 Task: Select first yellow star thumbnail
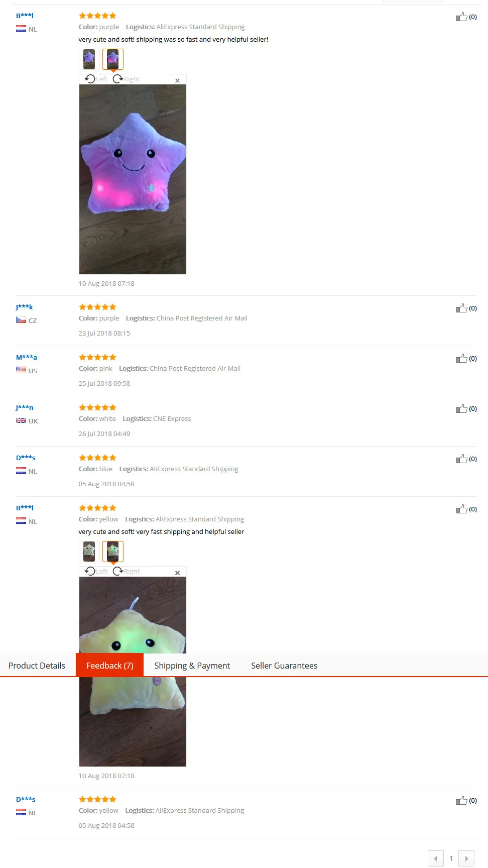[x=89, y=552]
